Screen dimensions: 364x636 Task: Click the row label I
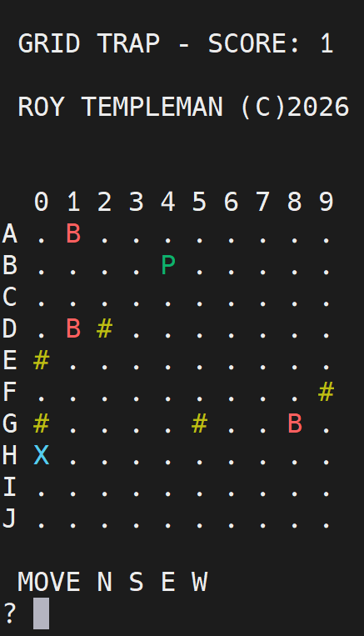click(x=10, y=487)
